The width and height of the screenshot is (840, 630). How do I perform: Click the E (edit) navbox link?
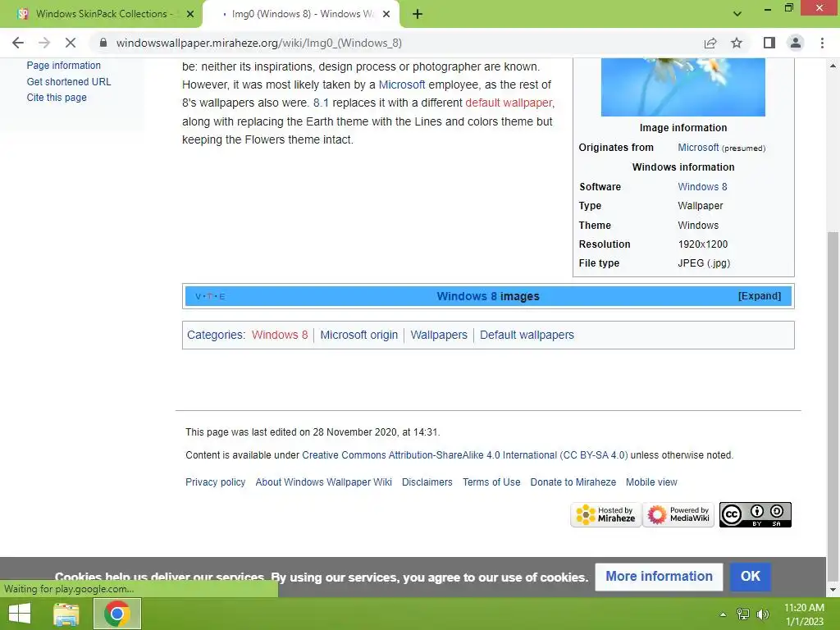coord(221,297)
